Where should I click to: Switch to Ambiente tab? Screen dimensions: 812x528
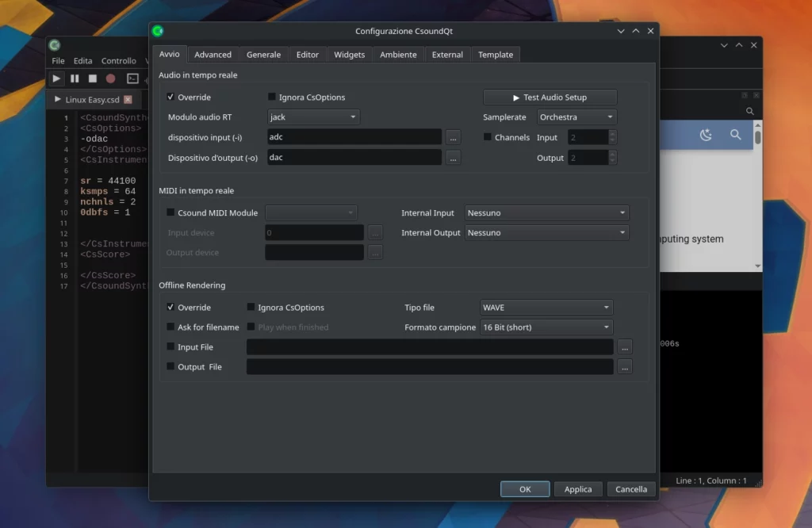[x=398, y=55]
